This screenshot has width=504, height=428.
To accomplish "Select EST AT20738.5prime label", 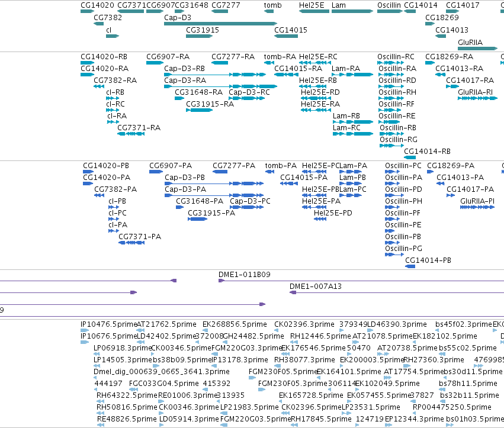I will coord(407,348).
